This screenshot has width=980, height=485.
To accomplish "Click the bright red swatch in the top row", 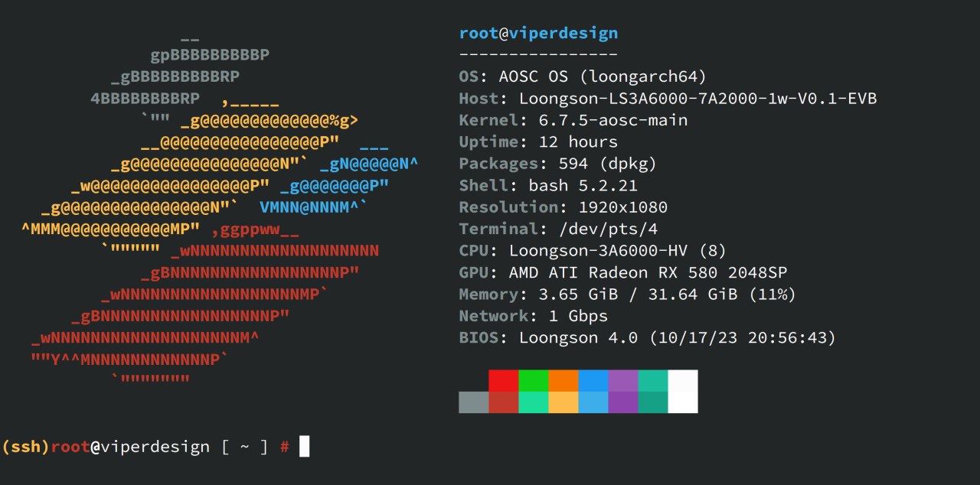I will coord(503,381).
